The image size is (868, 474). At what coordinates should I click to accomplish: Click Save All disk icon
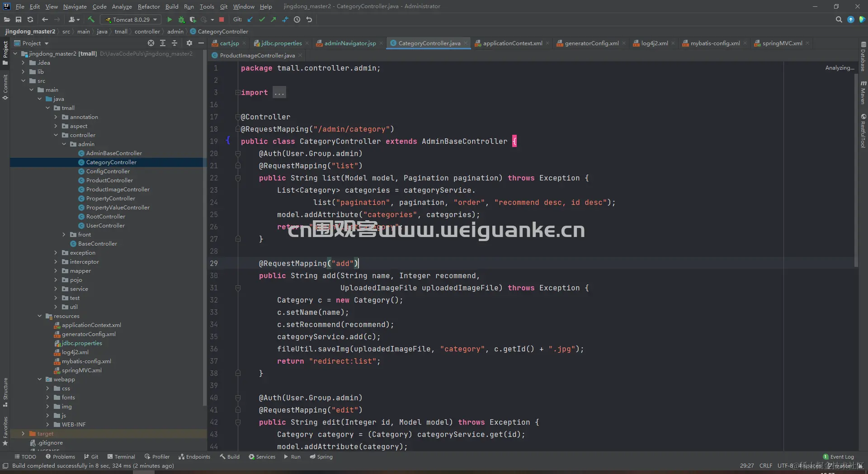19,19
